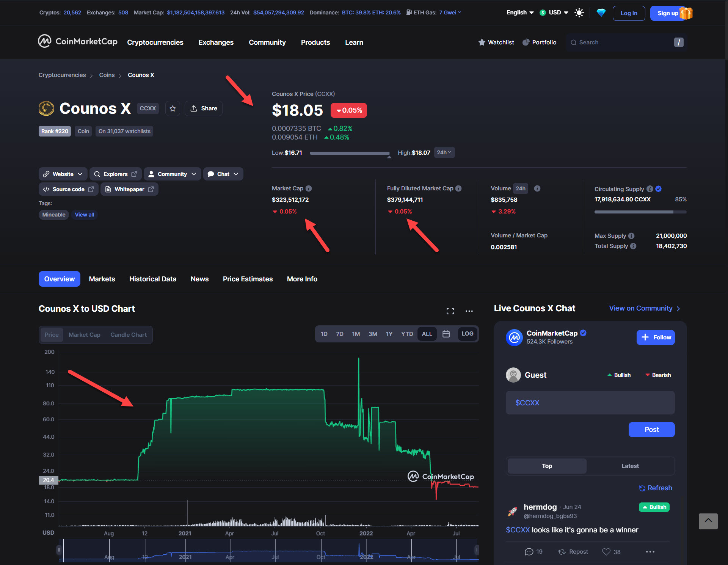Click the CoinMarketCap chat avatar
Viewport: 728px width, 565px height.
[x=514, y=337]
